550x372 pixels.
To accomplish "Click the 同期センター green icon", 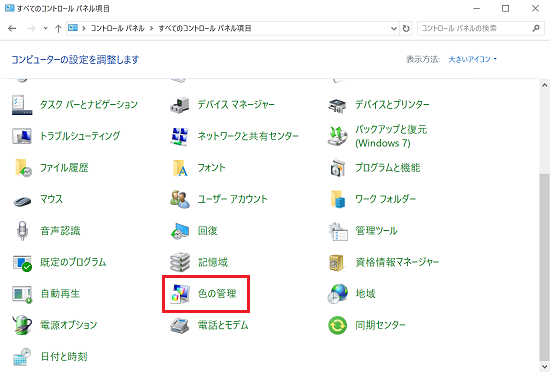I will tap(337, 325).
